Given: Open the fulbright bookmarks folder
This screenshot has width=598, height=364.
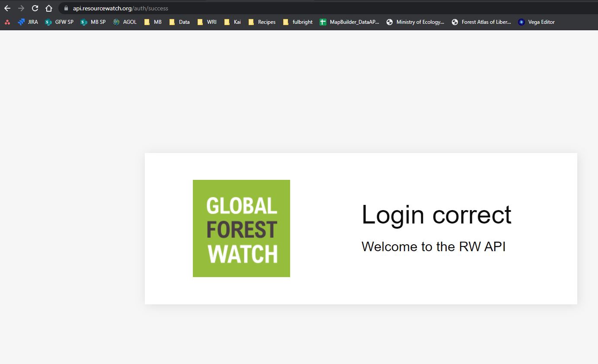Looking at the screenshot, I should 298,22.
